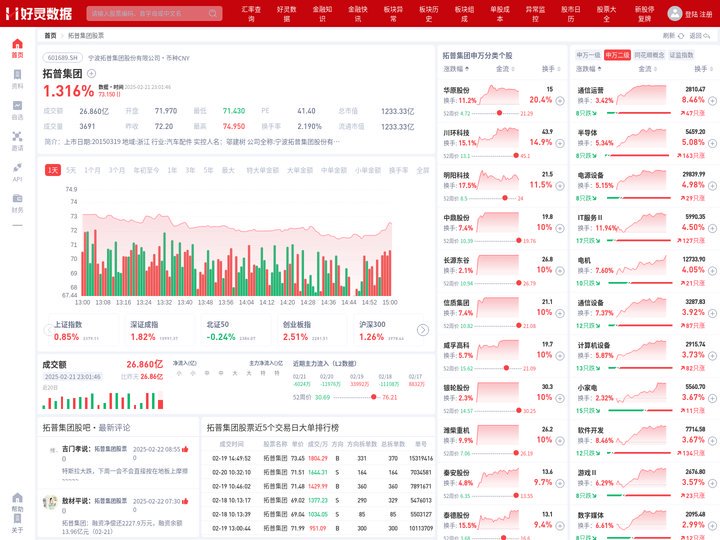Add 拓普集团 to watchlist via plus icon
The height and width of the screenshot is (540, 720).
tap(91, 73)
